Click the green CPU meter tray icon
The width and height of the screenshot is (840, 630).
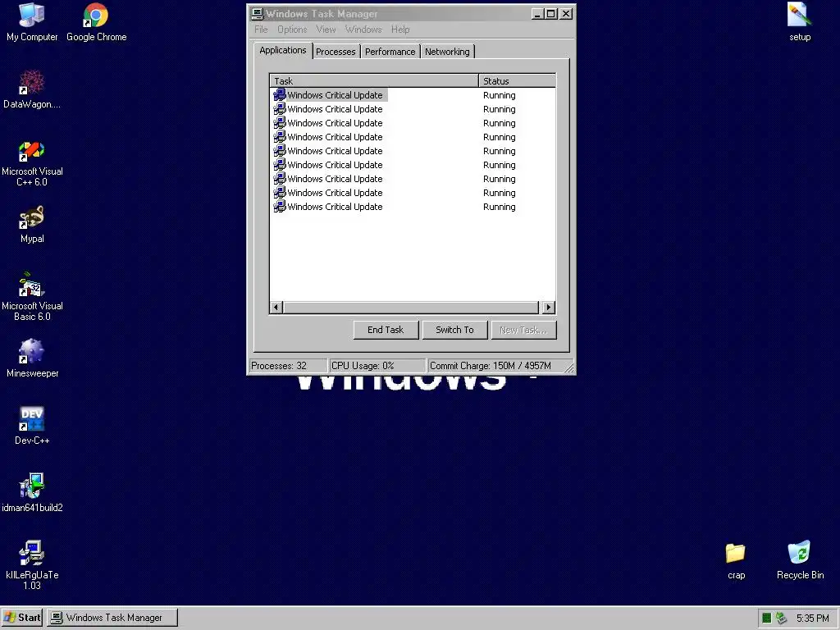pyautogui.click(x=767, y=618)
